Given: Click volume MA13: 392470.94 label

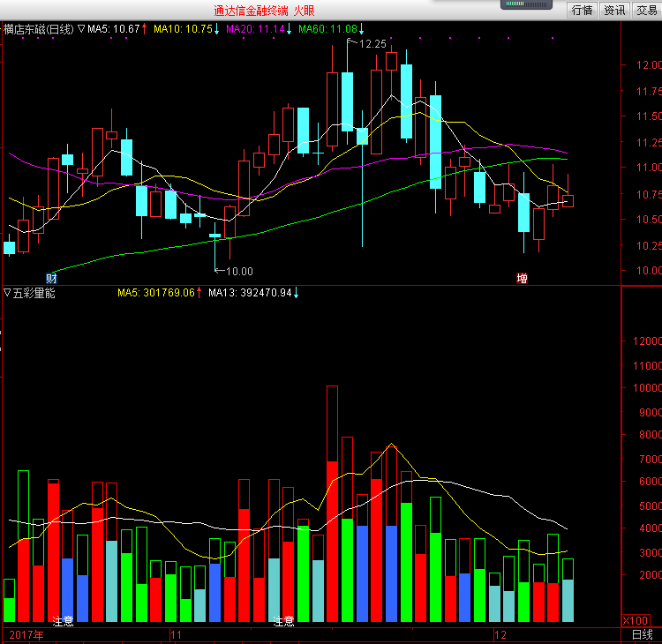Looking at the screenshot, I should click(250, 293).
